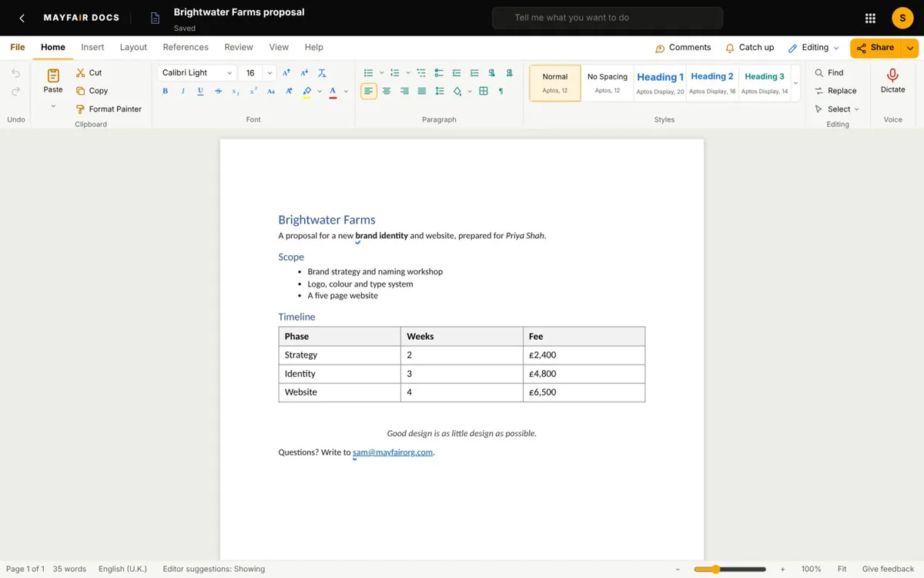924x578 pixels.
Task: Grow the font size
Action: pos(286,72)
